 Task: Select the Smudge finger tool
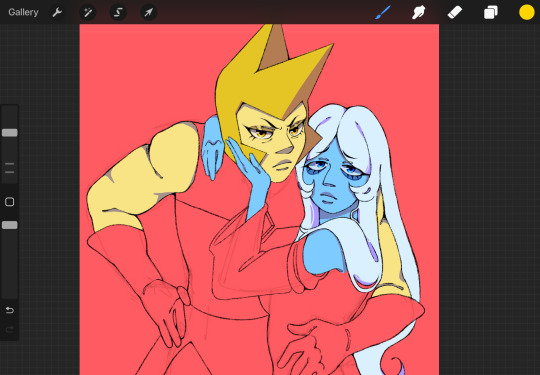419,12
